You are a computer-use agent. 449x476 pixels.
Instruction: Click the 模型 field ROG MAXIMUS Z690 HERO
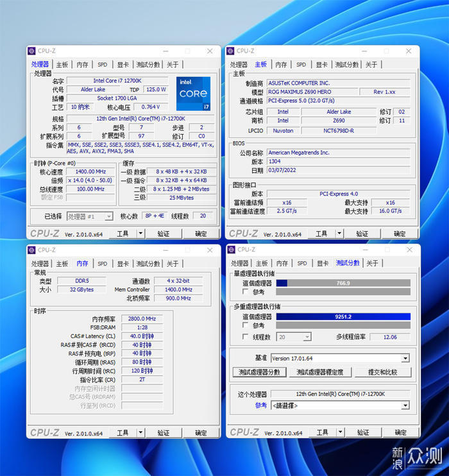pos(312,92)
